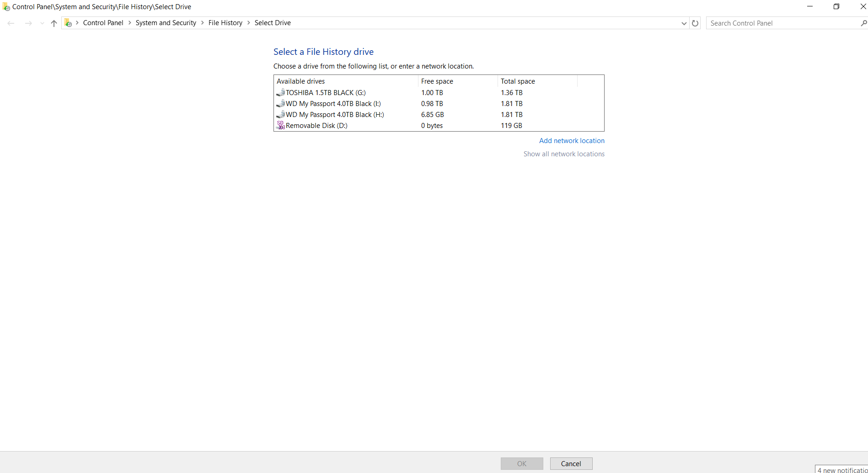Navigate to System and Security breadcrumb
The width and height of the screenshot is (868, 473).
pos(166,22)
